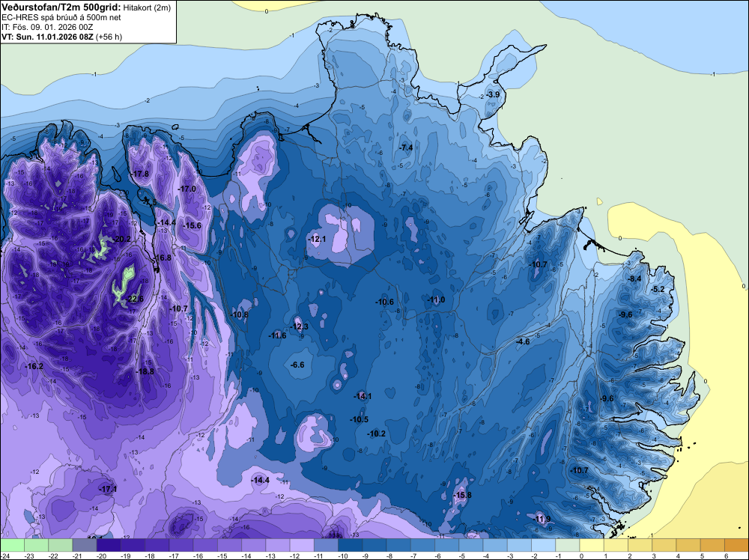Click the -10.2 temperature value
The height and width of the screenshot is (560, 749).
coord(376,433)
